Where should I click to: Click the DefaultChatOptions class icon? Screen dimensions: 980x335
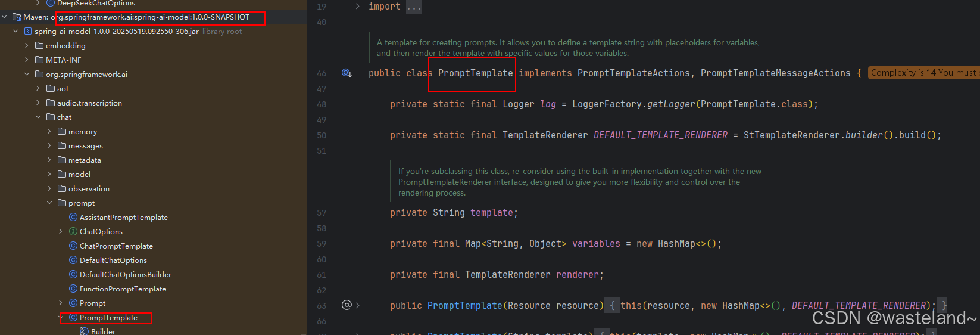tap(73, 260)
